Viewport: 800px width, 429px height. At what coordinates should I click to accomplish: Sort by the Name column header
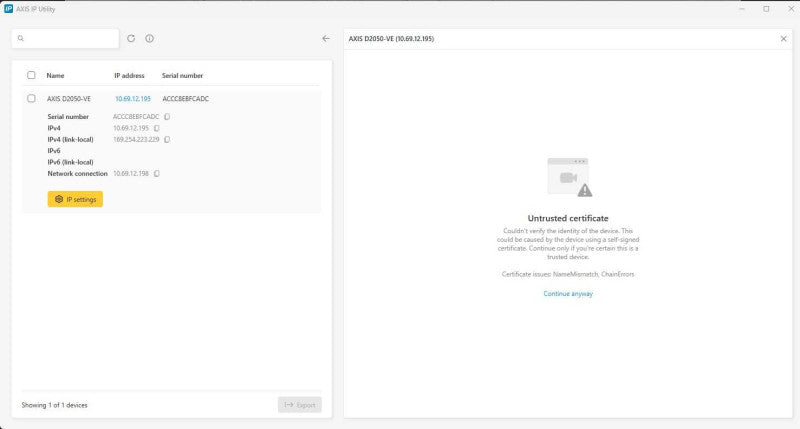click(x=55, y=75)
